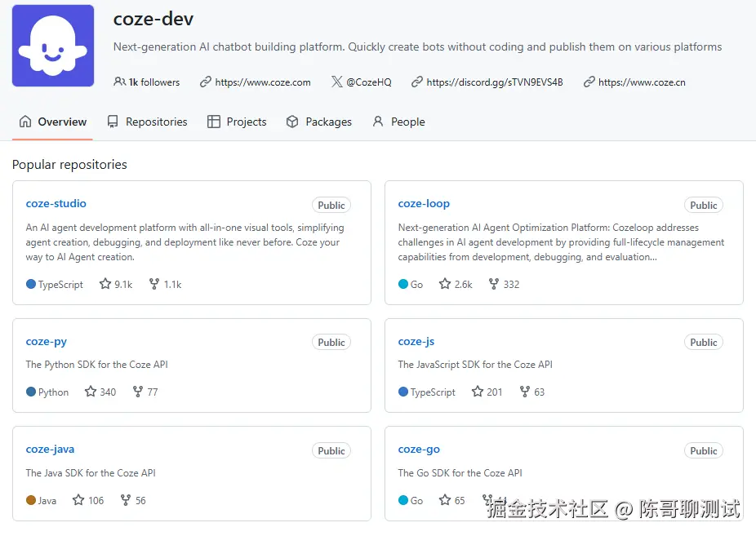Viewport: 756px width, 536px height.
Task: Click the followers people icon
Action: pos(119,82)
